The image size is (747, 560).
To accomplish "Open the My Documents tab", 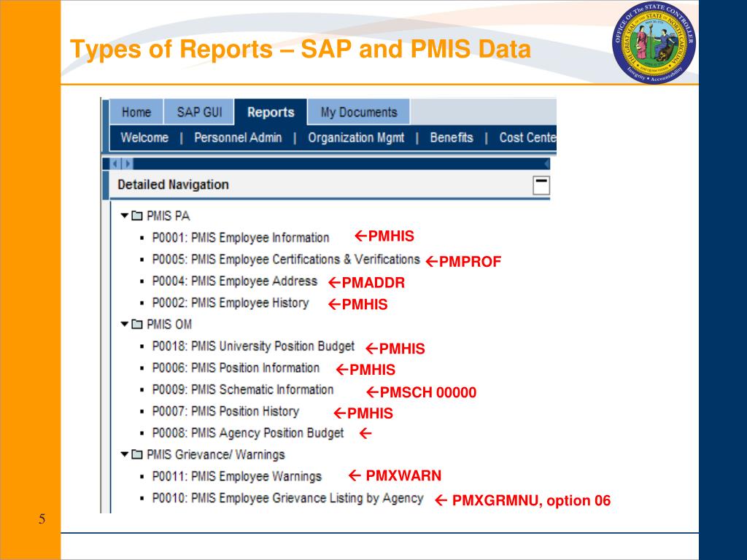I will pyautogui.click(x=359, y=112).
